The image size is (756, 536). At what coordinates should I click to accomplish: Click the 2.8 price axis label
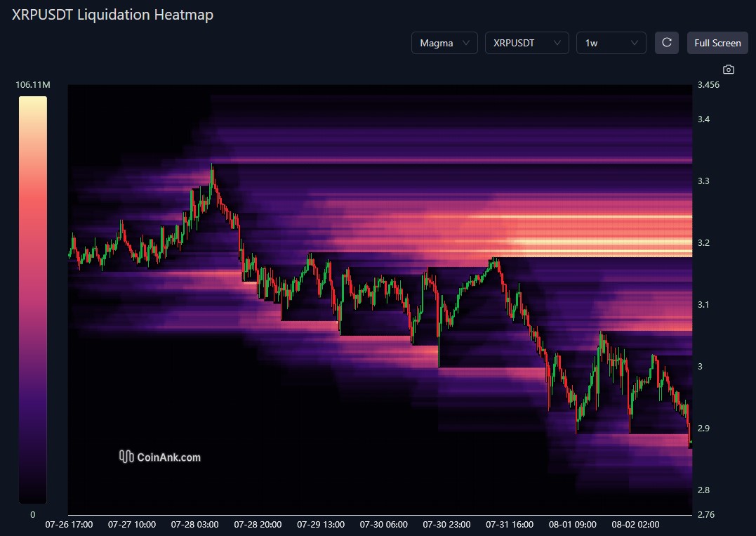click(704, 490)
